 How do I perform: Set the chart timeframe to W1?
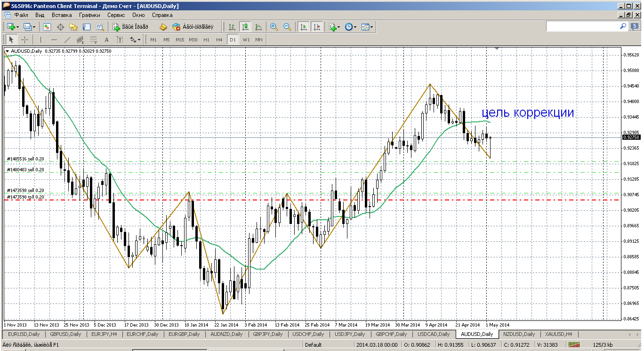click(246, 40)
